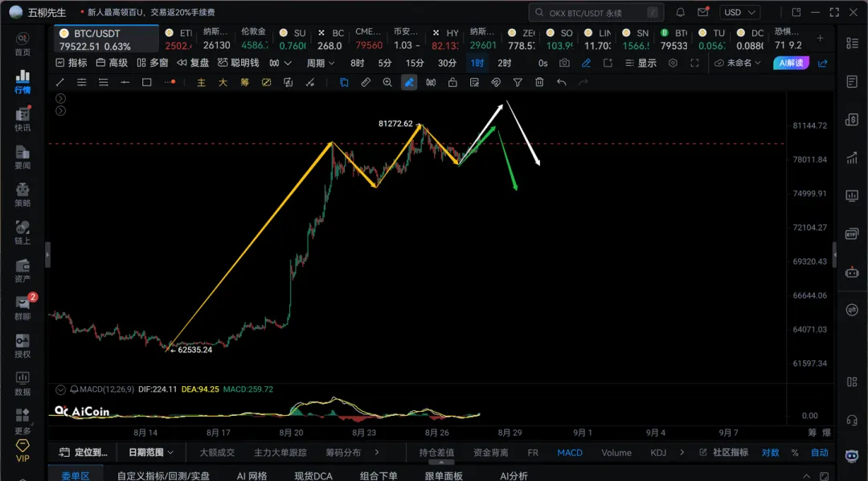Toggle the 大 large order marker button

click(223, 83)
